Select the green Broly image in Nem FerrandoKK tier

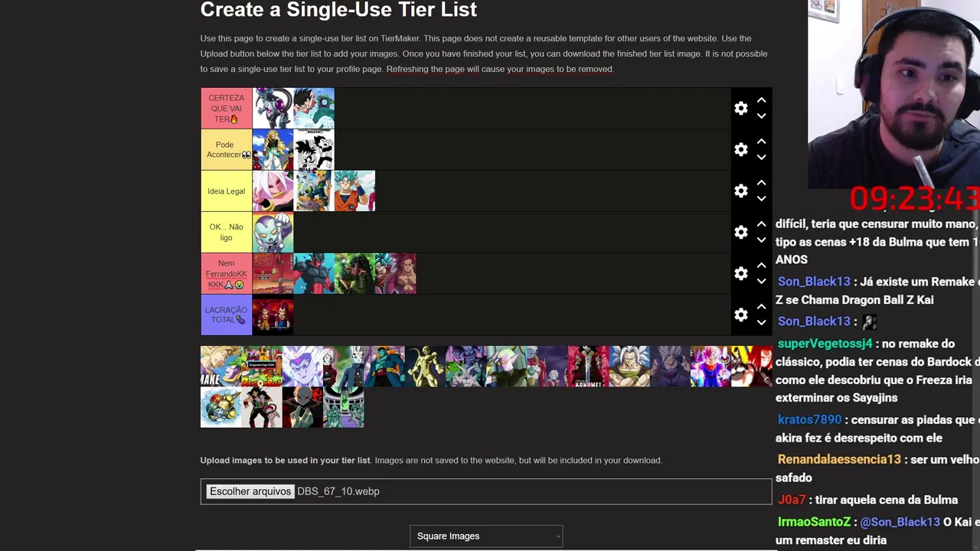pos(354,274)
